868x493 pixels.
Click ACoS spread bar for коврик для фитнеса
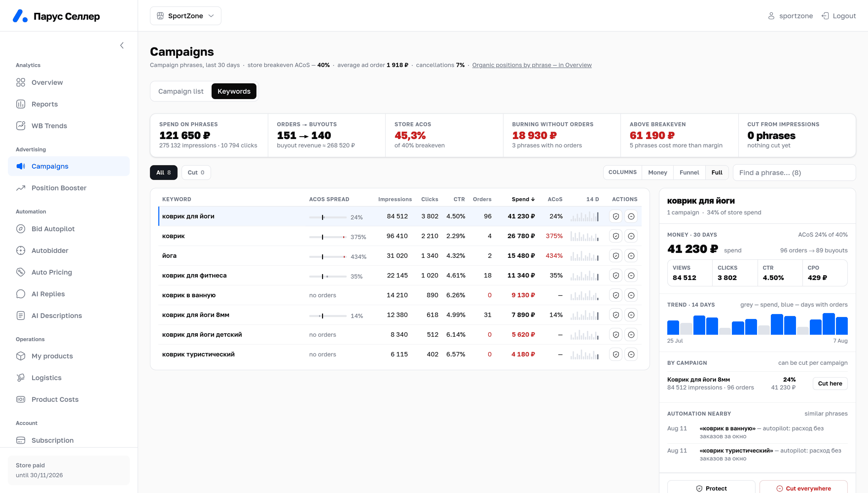327,277
